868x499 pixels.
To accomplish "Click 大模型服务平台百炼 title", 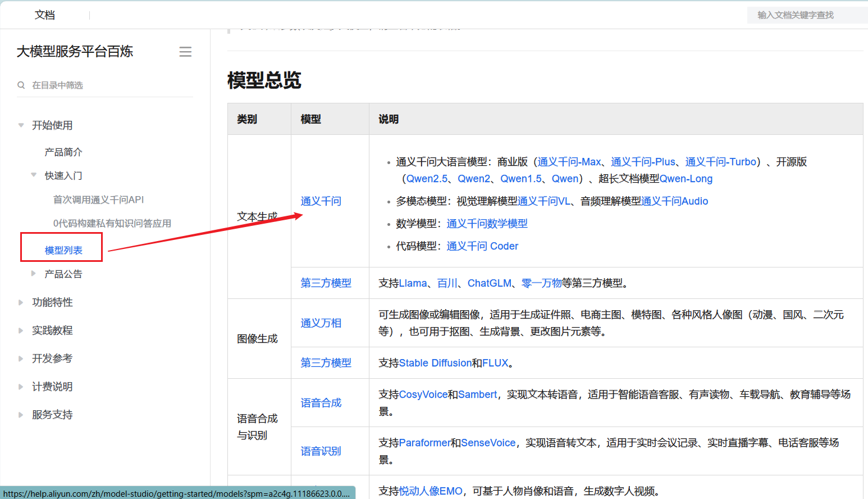I will click(x=75, y=52).
